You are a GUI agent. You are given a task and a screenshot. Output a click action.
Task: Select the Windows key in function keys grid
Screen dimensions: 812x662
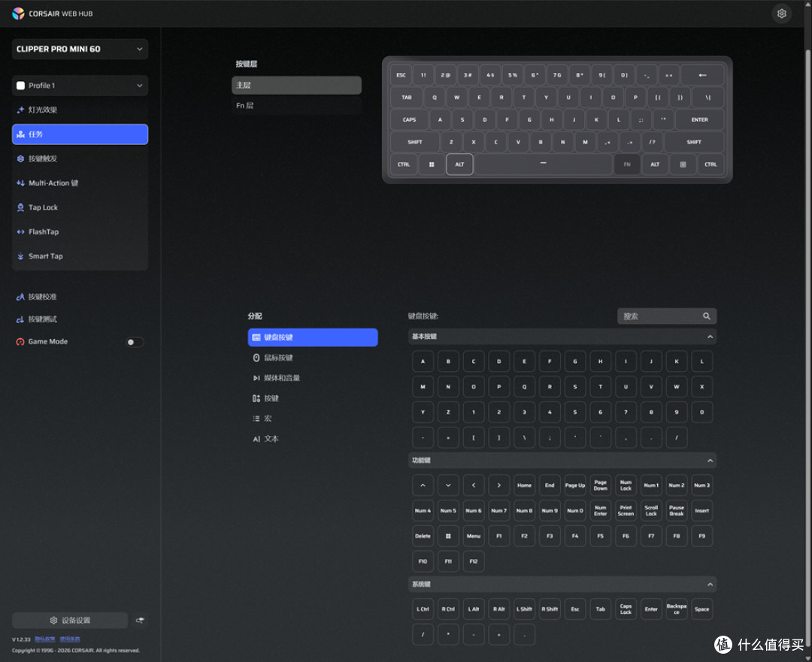point(448,537)
